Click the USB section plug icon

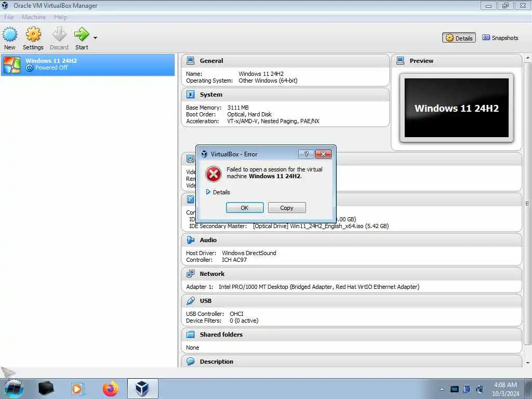pos(190,301)
